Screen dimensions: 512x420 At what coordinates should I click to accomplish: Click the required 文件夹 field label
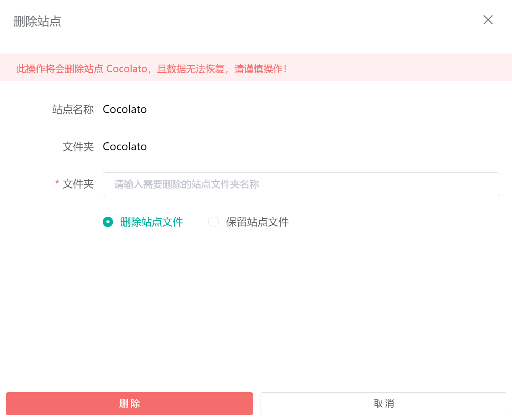click(78, 184)
